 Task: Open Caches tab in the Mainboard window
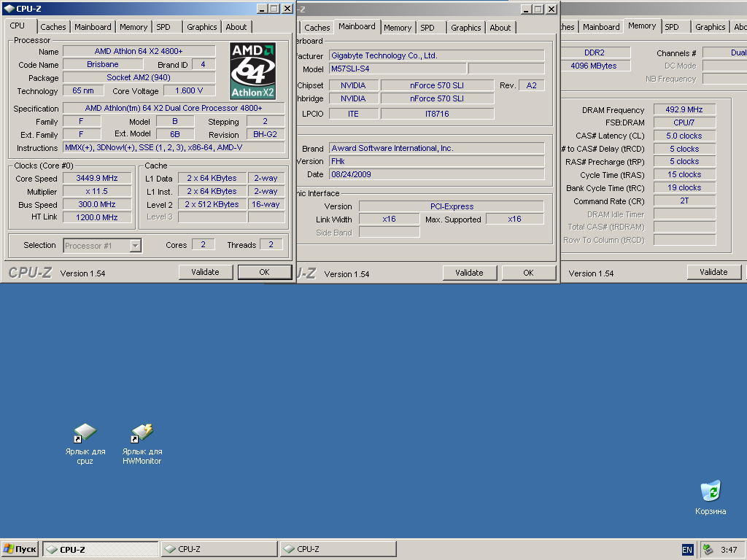pyautogui.click(x=317, y=28)
